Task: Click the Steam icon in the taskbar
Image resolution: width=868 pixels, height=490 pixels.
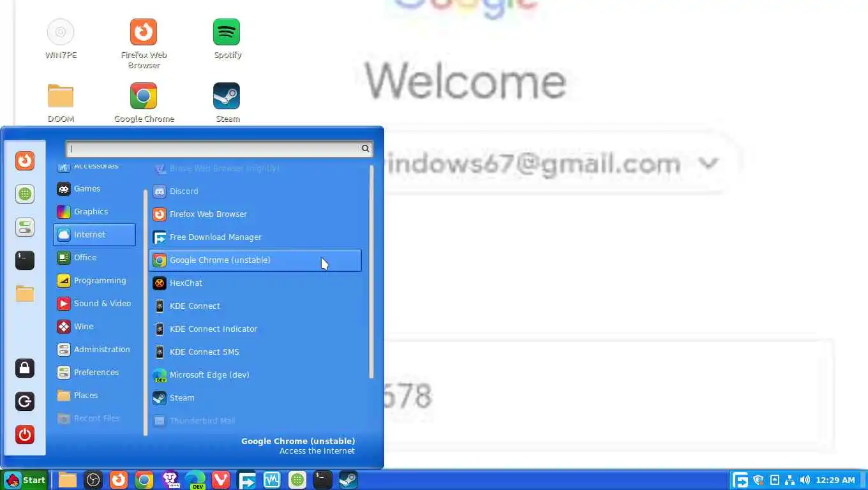Action: pyautogui.click(x=348, y=480)
